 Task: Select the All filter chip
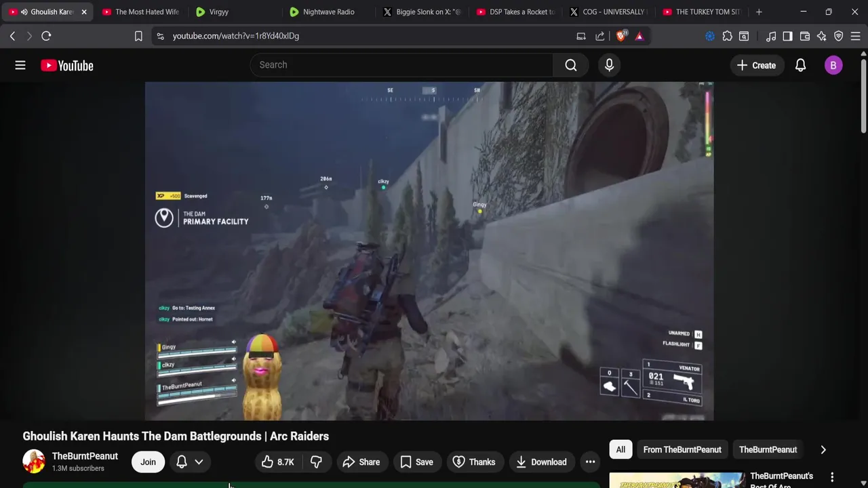(620, 449)
